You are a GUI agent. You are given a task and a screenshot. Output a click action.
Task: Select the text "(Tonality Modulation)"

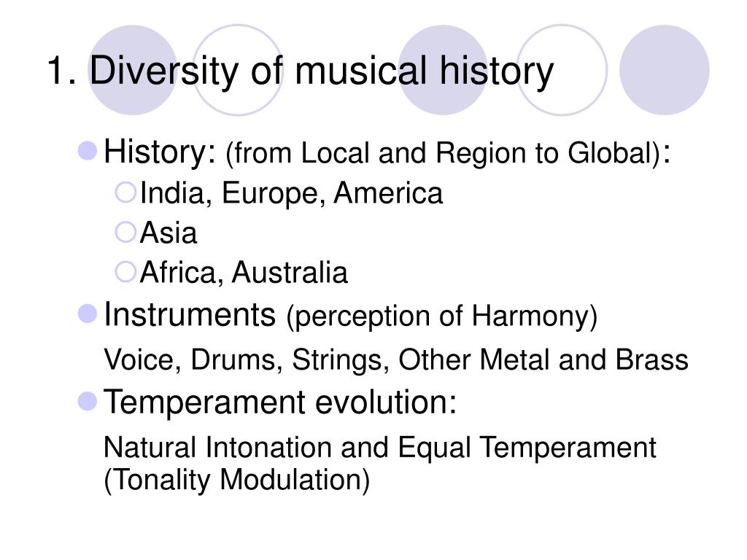point(237,480)
